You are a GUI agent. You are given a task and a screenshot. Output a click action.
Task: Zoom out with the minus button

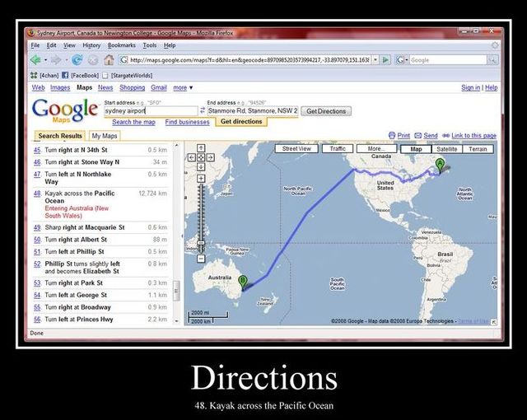tap(201, 259)
